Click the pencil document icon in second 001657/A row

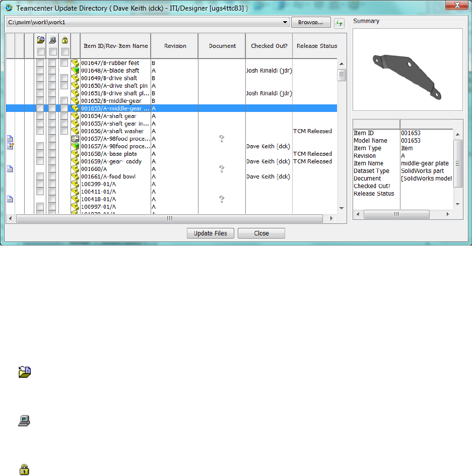[10, 146]
